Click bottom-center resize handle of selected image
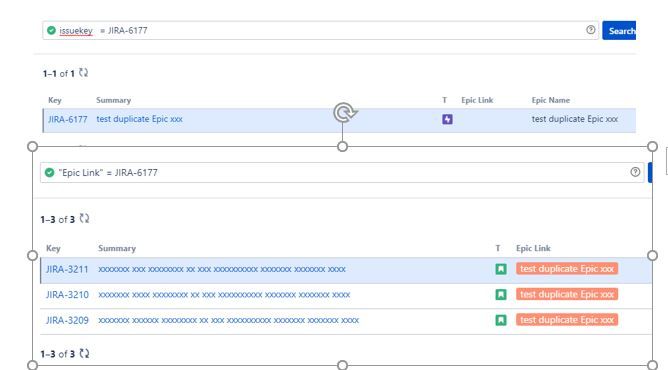 [x=342, y=365]
